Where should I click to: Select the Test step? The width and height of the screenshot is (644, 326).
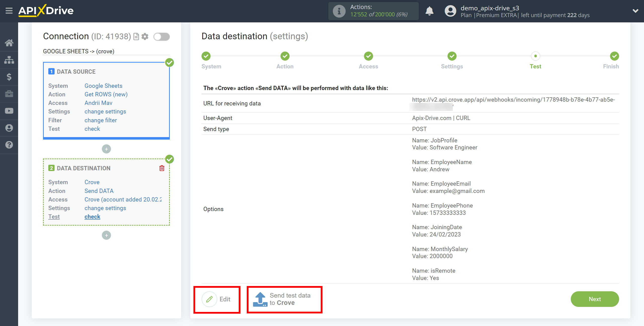536,56
